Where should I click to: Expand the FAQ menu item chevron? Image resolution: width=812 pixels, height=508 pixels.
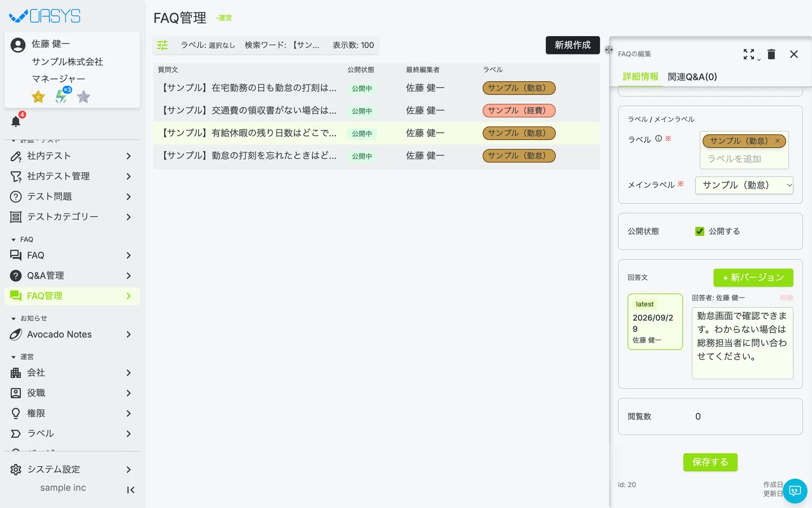coord(129,256)
